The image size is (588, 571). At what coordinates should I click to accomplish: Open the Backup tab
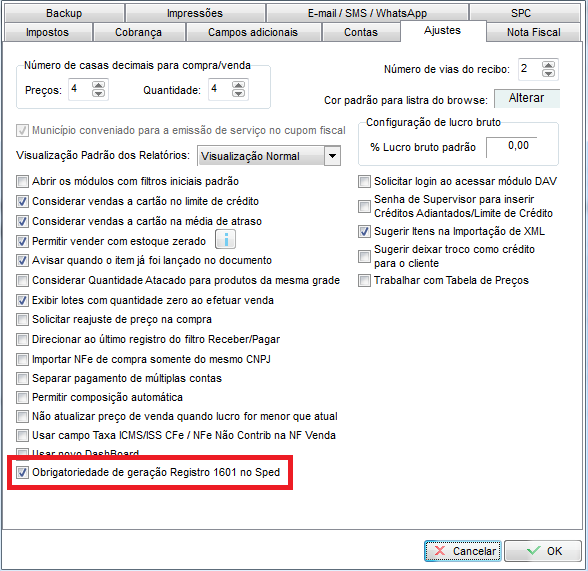click(64, 13)
